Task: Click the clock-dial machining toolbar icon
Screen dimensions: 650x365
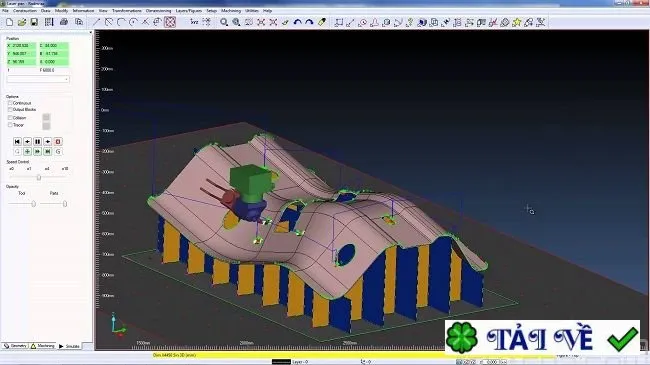Action: [363, 22]
